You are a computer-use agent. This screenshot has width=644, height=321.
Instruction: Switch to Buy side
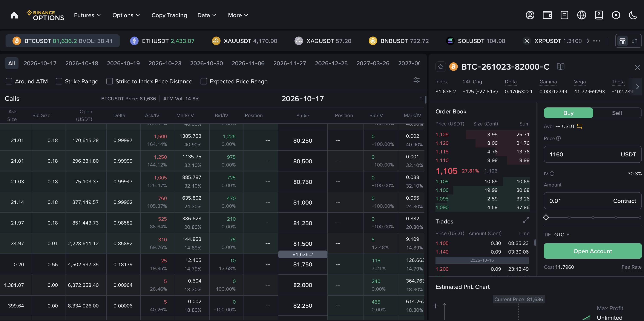[568, 113]
